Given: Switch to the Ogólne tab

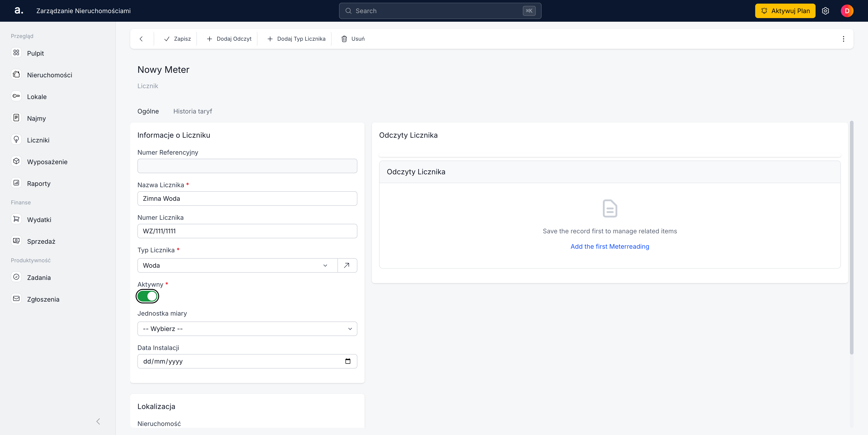Looking at the screenshot, I should click(x=148, y=111).
